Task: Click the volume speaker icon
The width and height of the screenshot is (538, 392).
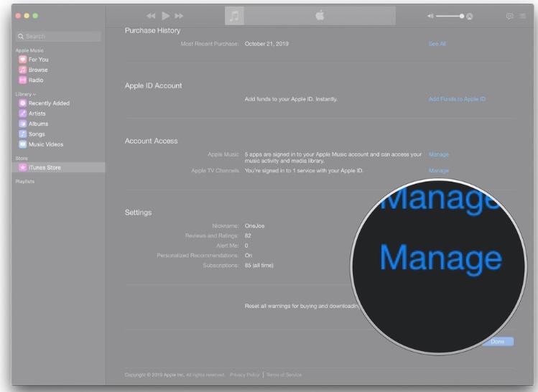Action: [x=430, y=16]
